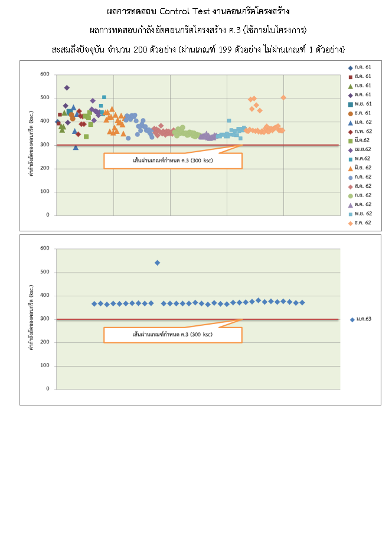
Task: Click the ต.ค. 62 legend entry
Action: click(x=360, y=204)
